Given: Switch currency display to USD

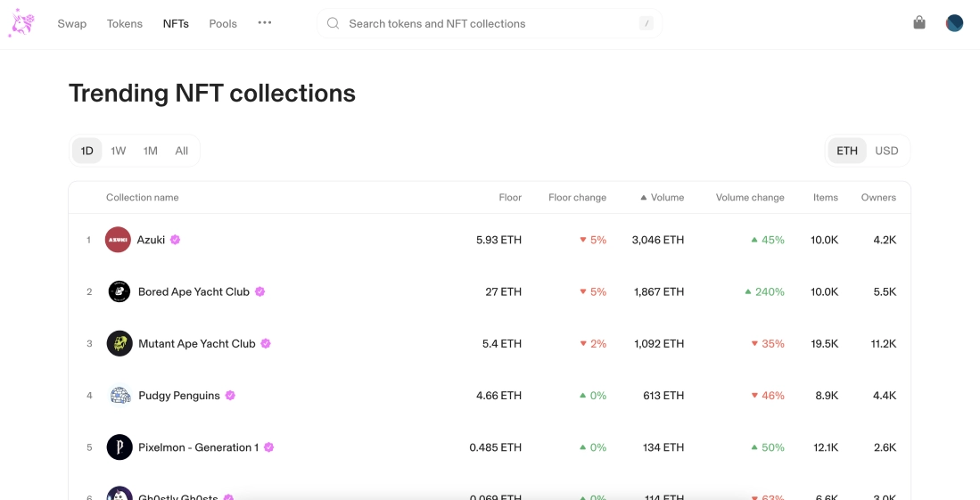Looking at the screenshot, I should point(886,151).
